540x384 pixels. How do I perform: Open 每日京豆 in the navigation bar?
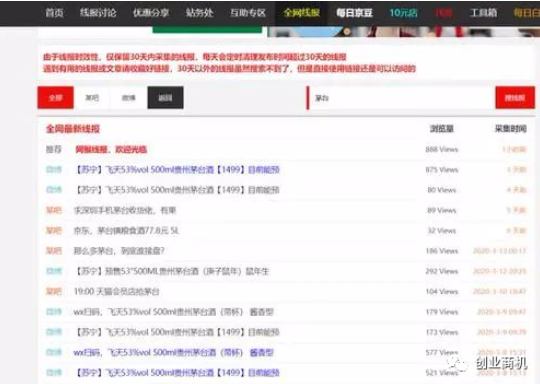click(x=354, y=13)
